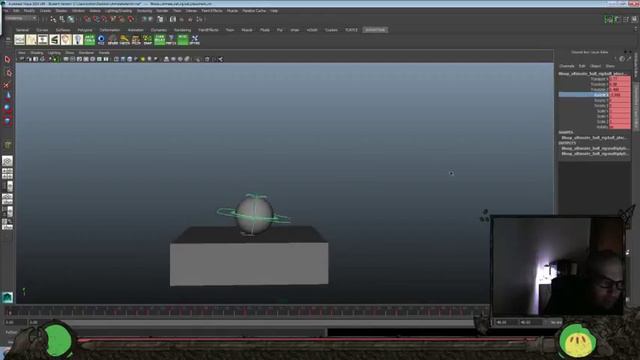Open the Object menu in Channel Box
Screen dimensions: 640x360
595,66
